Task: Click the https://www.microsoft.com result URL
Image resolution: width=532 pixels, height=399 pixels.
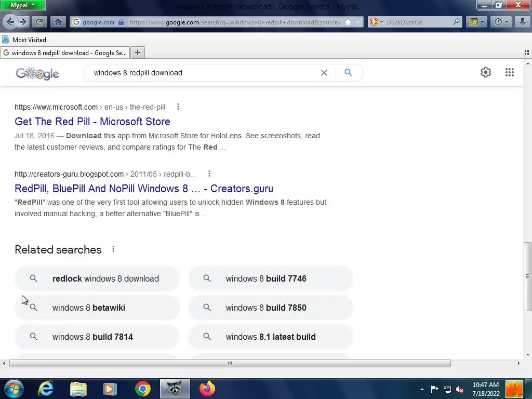Action: tap(56, 107)
